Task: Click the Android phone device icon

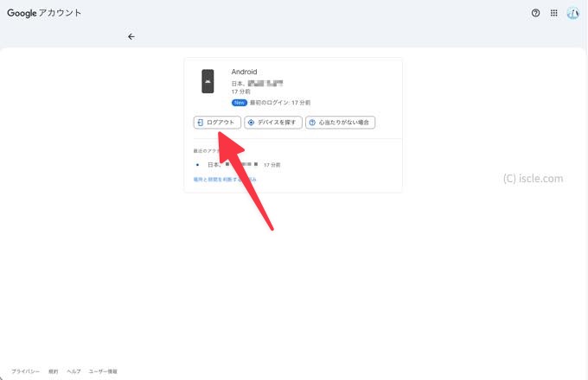Action: 208,81
